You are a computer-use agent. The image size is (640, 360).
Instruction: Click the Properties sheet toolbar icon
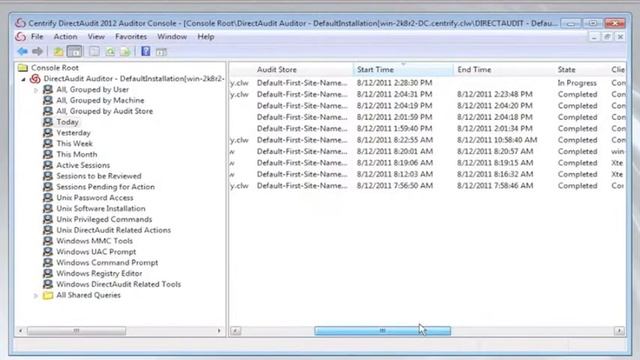(x=94, y=51)
